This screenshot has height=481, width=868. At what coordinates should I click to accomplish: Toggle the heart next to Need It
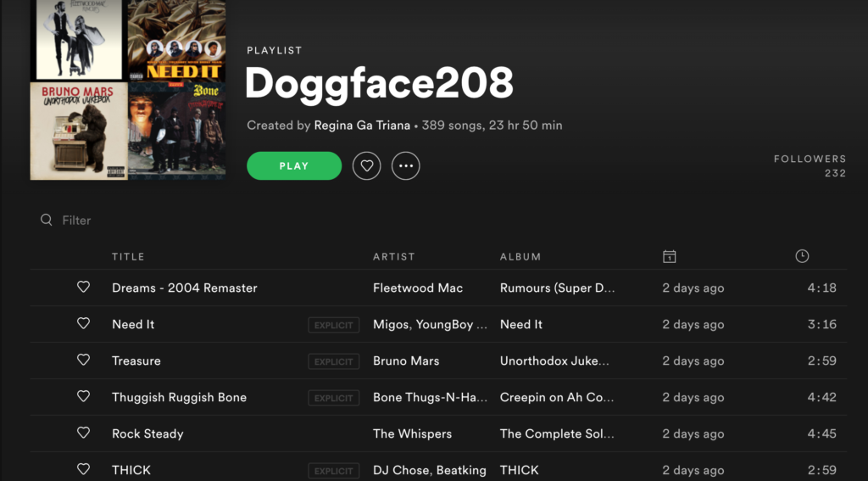tap(83, 323)
